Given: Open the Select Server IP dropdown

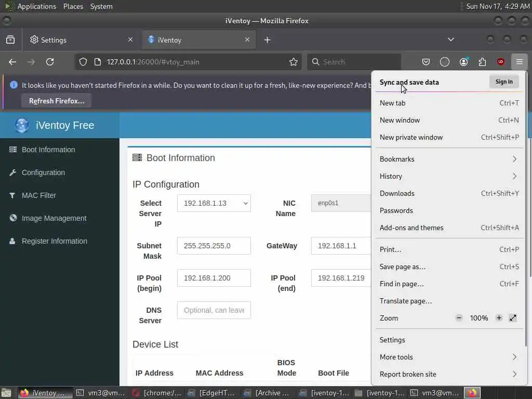Looking at the screenshot, I should pyautogui.click(x=214, y=203).
